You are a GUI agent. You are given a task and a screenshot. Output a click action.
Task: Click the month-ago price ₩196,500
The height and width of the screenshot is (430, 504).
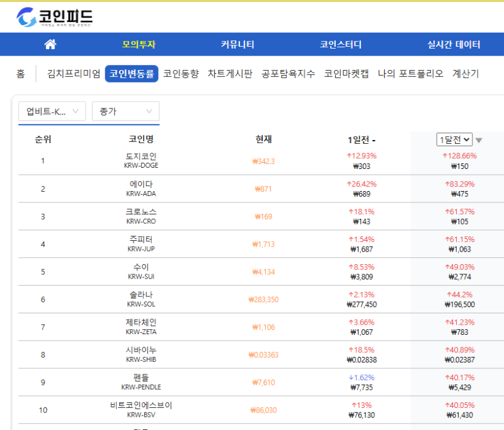[x=460, y=305]
